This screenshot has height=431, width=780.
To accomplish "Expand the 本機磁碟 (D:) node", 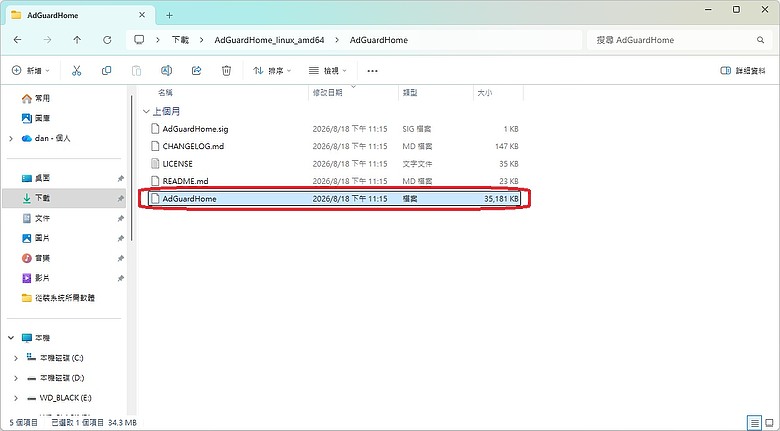I will [x=15, y=378].
